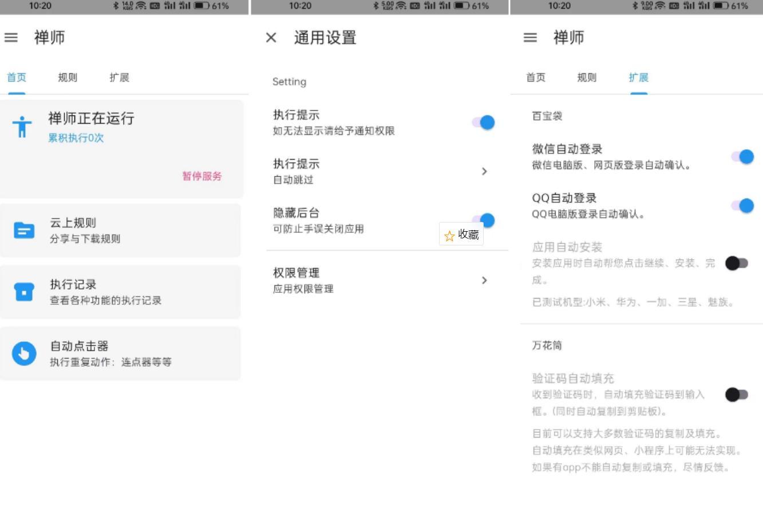Viewport: 763px width, 532px height.
Task: Click 如无法显示请给予通知权限 description
Action: (334, 131)
